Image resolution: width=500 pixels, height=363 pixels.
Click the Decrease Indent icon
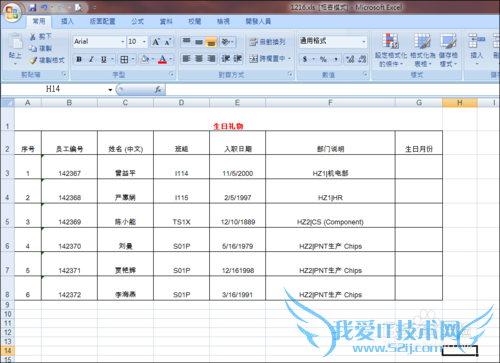[226, 59]
